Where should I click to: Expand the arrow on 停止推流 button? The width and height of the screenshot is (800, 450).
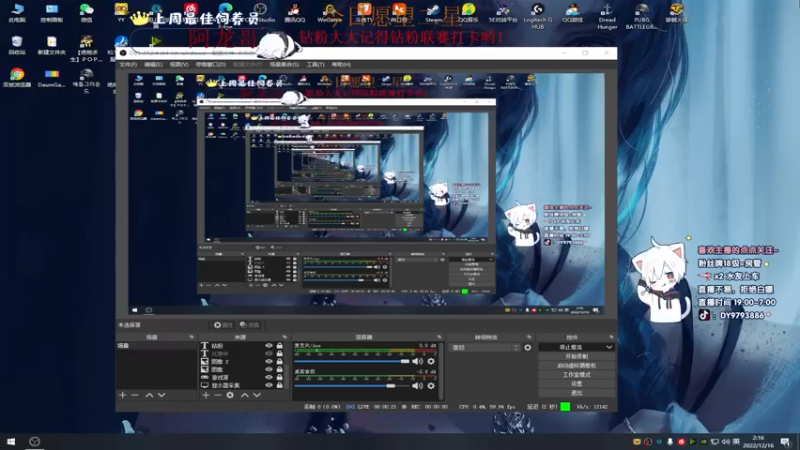pos(609,347)
